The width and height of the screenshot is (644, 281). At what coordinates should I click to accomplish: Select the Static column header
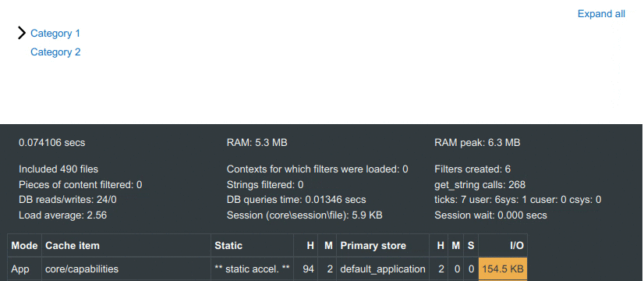252,246
